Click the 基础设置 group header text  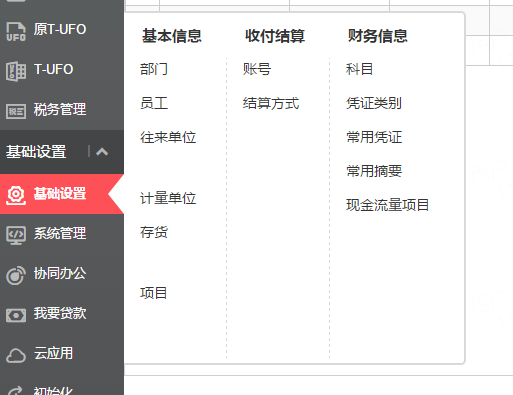[36, 152]
